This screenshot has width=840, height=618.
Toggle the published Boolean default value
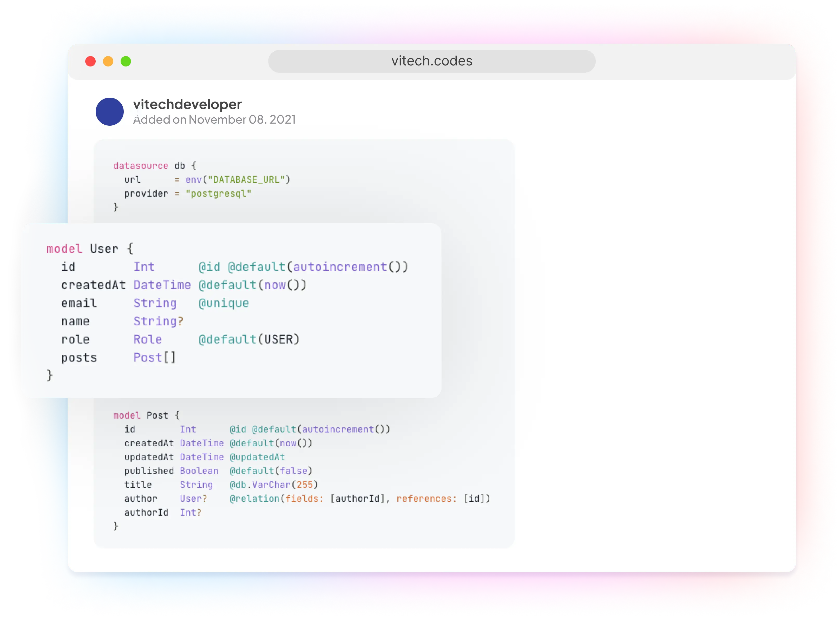click(294, 471)
